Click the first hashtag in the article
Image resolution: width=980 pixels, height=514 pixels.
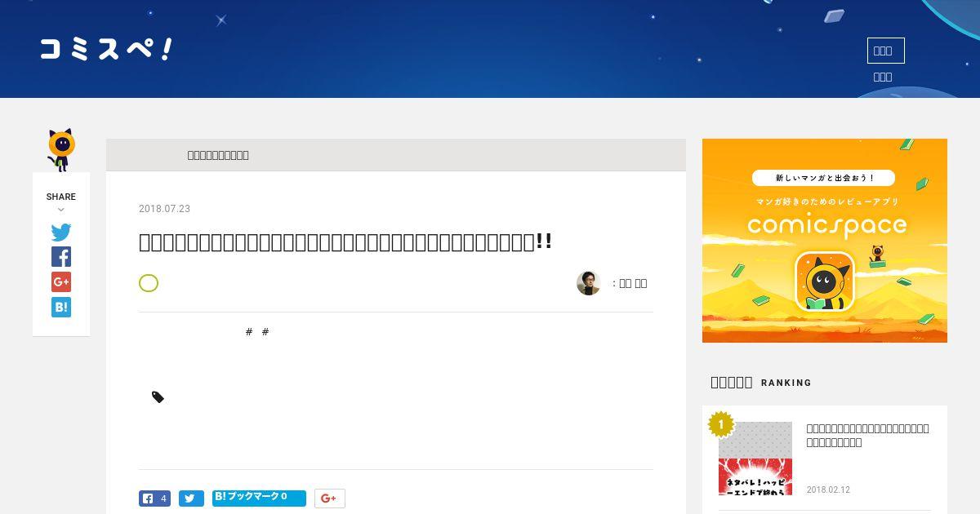[249, 332]
